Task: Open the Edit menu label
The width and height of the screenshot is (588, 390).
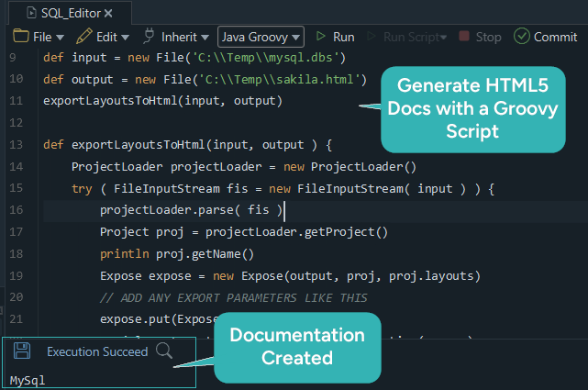Action: tap(107, 37)
